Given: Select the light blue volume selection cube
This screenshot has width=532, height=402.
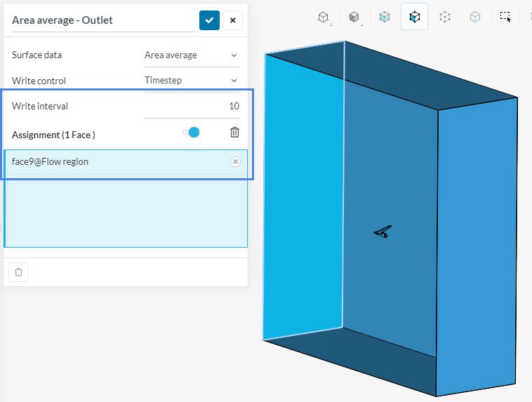Looking at the screenshot, I should tap(385, 17).
